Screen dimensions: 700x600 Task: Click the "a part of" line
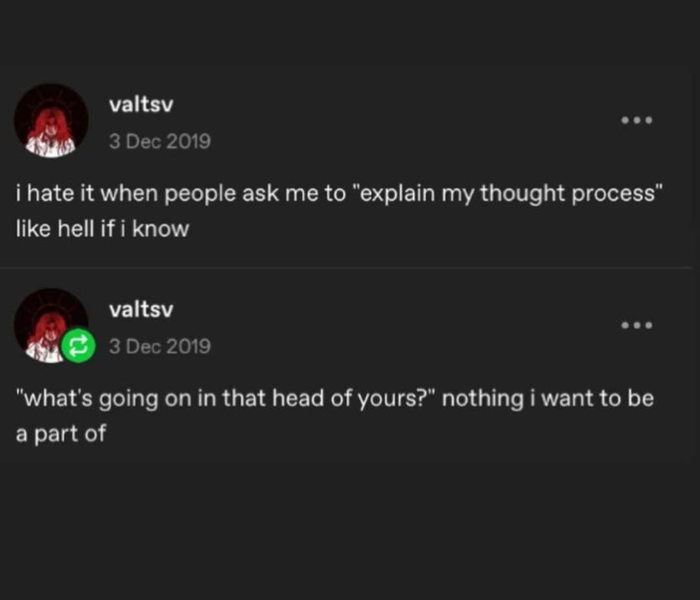pos(60,435)
